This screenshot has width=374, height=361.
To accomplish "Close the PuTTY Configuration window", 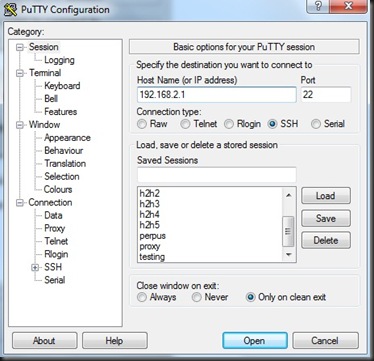I will pos(348,6).
